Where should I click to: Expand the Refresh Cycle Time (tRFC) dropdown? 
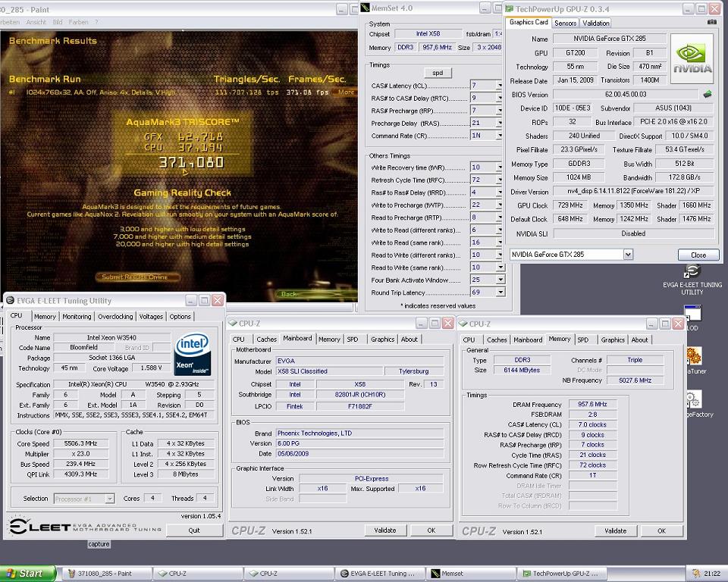500,180
